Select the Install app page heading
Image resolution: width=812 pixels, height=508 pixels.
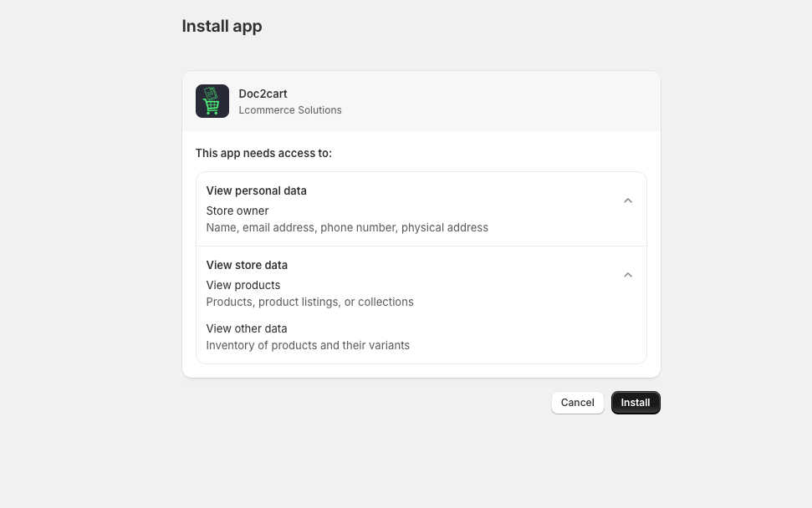(x=222, y=26)
